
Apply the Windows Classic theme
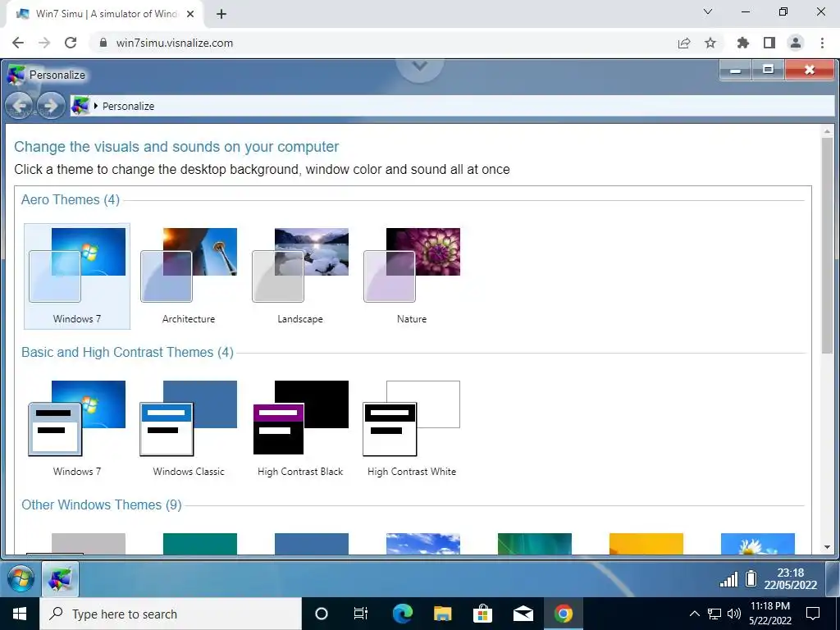click(x=189, y=428)
